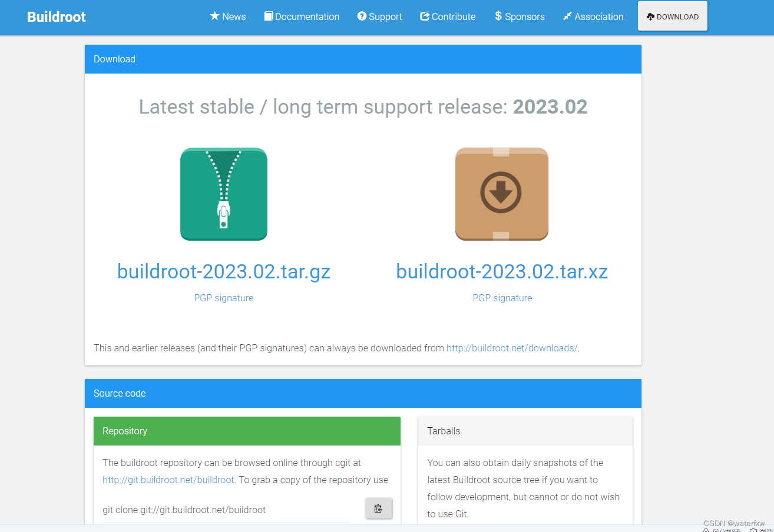Click the question mark icon beside Support
The width and height of the screenshot is (774, 532).
[x=362, y=16]
